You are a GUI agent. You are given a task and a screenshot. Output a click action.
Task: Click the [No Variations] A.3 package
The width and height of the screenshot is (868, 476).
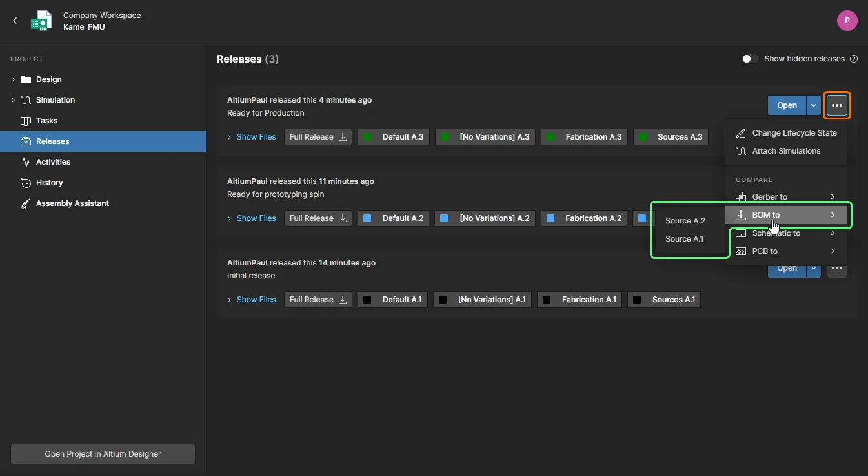(485, 137)
